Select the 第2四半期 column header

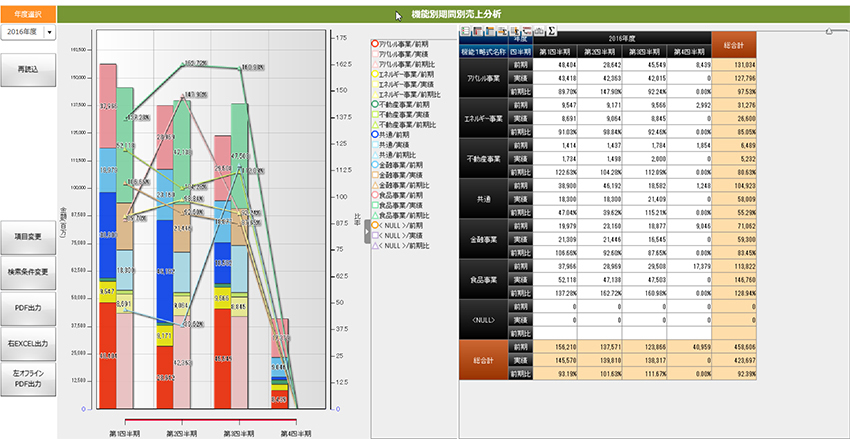click(x=600, y=53)
